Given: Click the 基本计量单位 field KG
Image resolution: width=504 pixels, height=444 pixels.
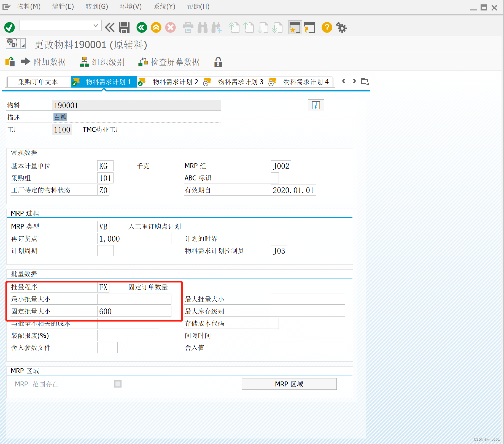Looking at the screenshot, I should pyautogui.click(x=105, y=166).
